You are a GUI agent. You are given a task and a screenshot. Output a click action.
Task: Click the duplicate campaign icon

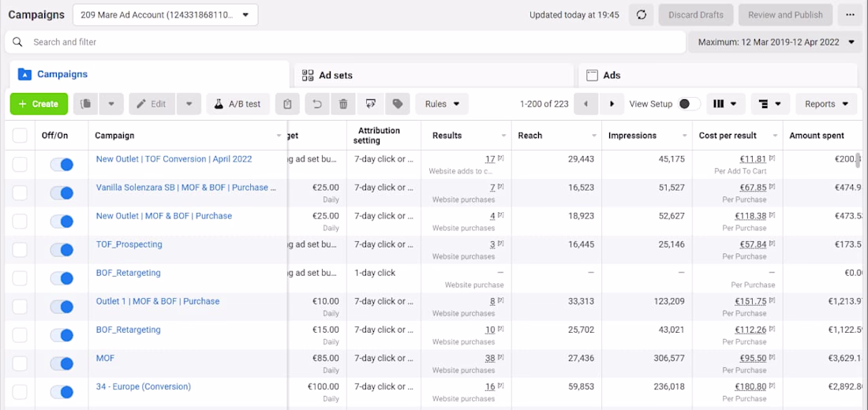pos(85,104)
